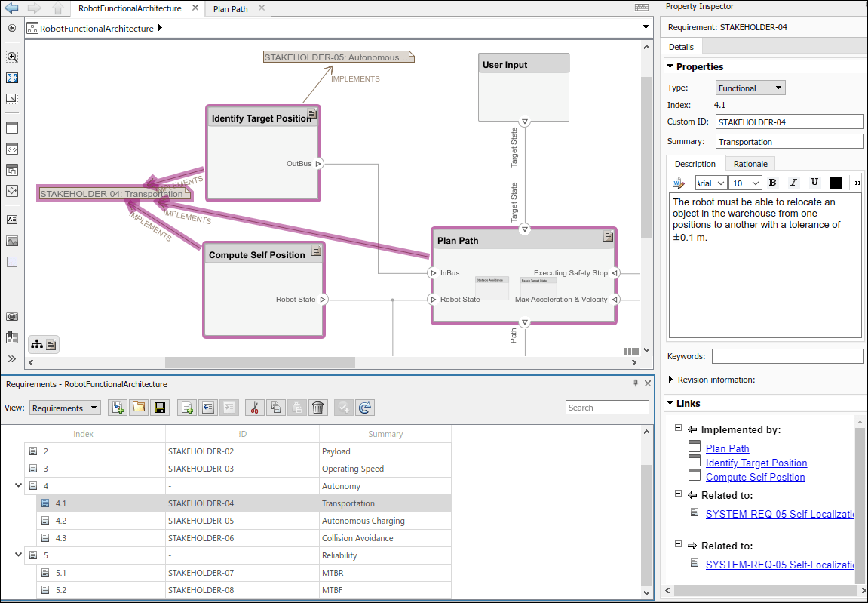Collapse requirement row 4 Autonomy
868x603 pixels.
(18, 485)
